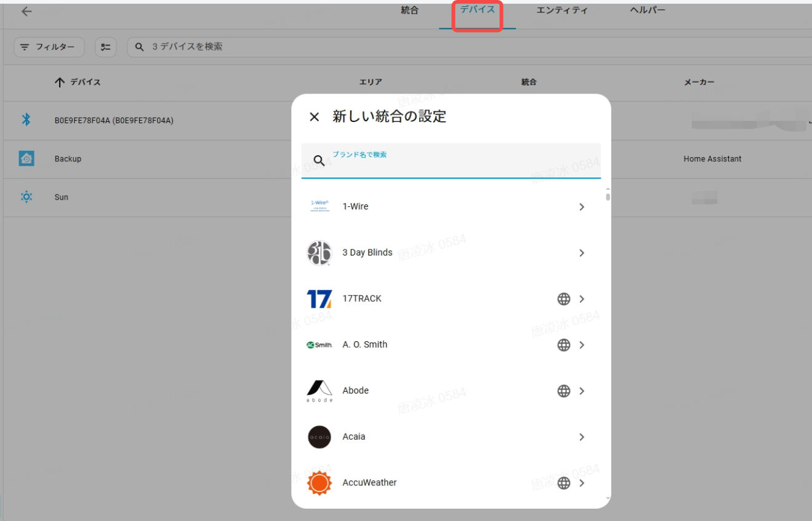812x521 pixels.
Task: Expand the 1-Wire entry chevron
Action: pos(582,207)
